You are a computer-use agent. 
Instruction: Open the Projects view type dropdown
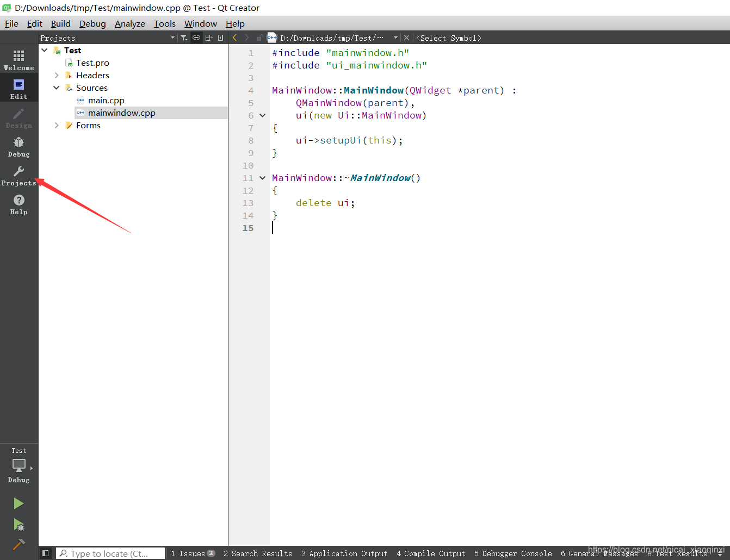pyautogui.click(x=173, y=38)
